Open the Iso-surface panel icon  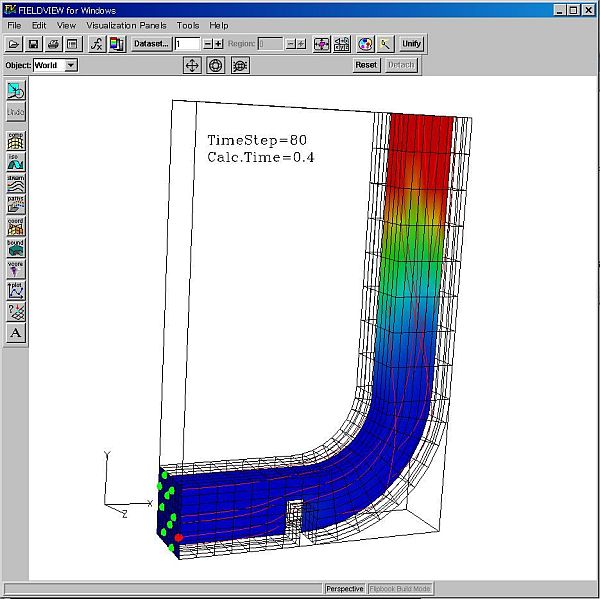tap(16, 162)
